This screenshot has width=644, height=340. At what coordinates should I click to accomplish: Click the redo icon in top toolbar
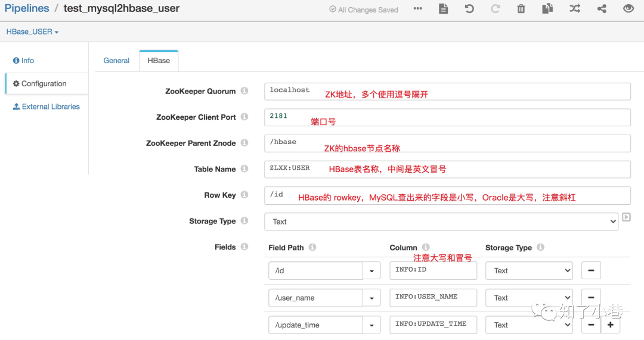(x=496, y=8)
